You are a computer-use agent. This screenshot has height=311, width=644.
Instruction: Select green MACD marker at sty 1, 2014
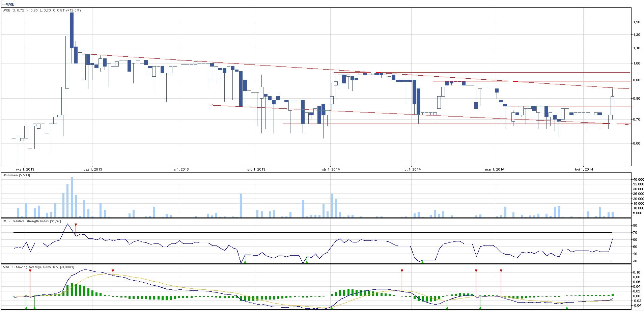332,308
